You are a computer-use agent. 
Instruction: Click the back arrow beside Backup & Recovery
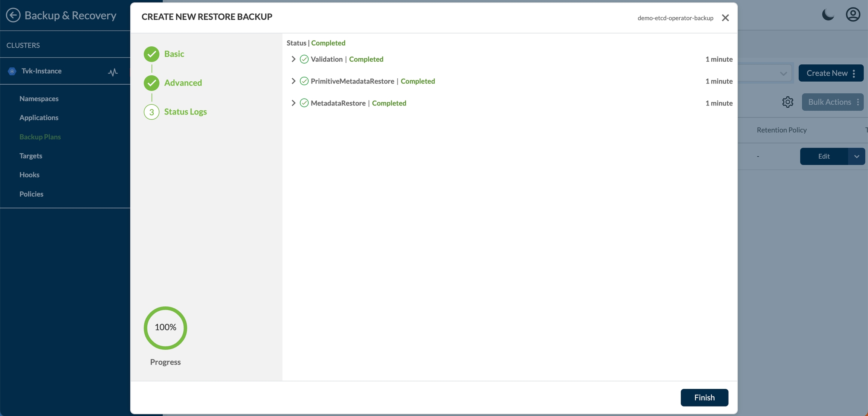[x=13, y=15]
